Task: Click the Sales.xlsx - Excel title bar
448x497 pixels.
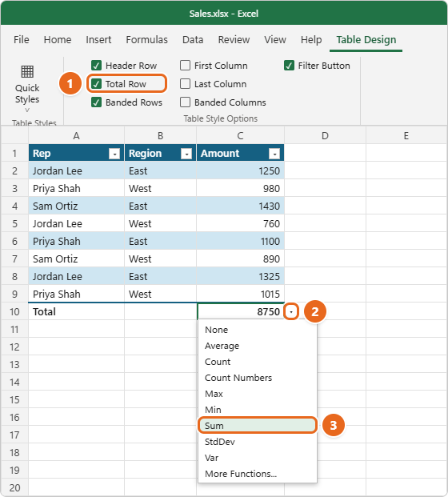Action: pos(224,14)
